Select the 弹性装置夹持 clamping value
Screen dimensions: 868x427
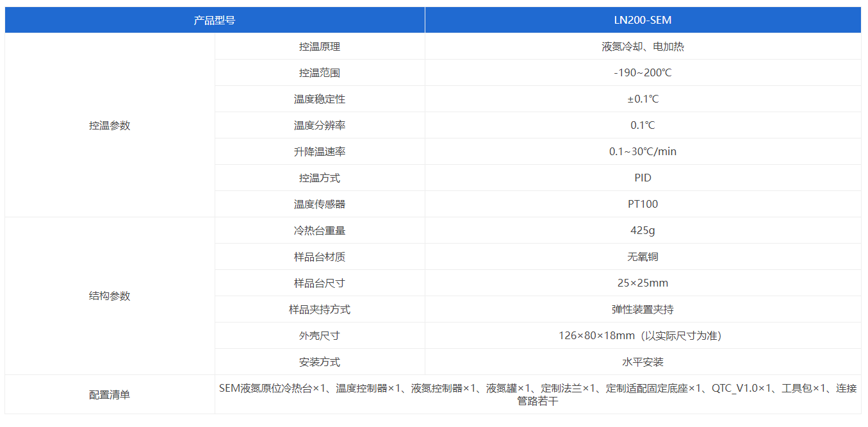coord(643,310)
